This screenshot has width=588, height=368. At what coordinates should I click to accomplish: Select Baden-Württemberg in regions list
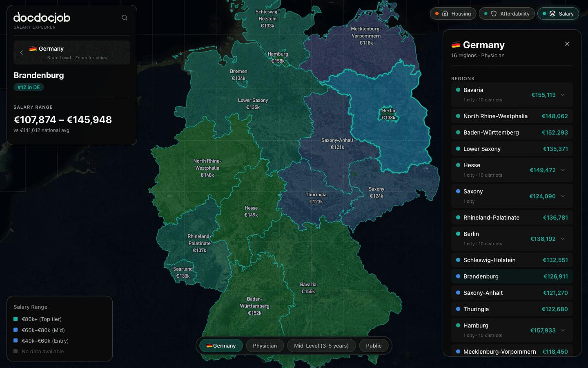(512, 132)
